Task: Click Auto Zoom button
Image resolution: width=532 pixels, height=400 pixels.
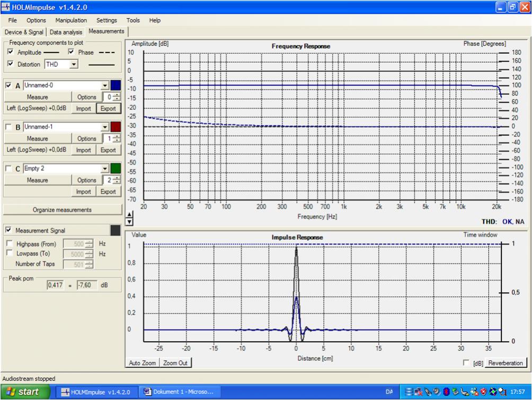Action: coord(143,363)
